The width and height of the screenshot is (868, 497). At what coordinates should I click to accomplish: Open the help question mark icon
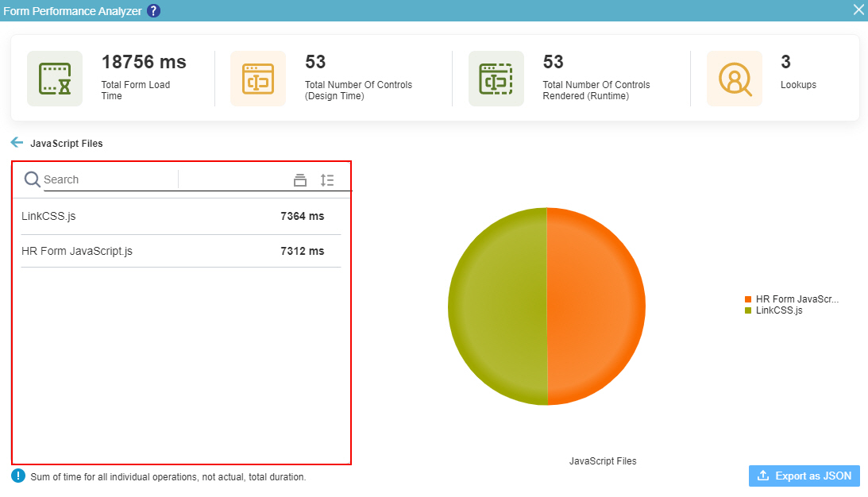point(153,10)
